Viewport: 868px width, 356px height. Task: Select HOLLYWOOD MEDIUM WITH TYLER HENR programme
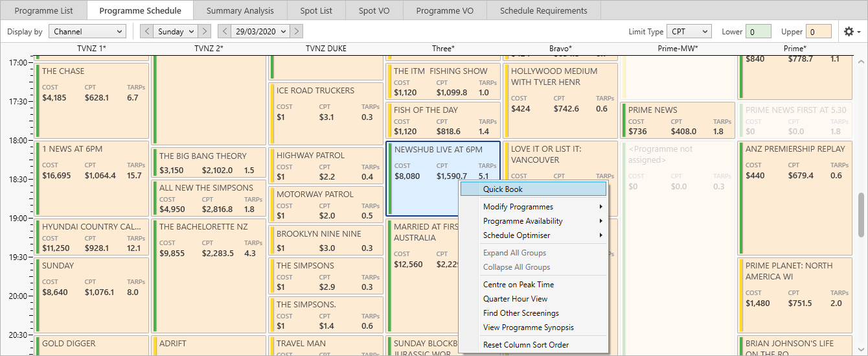point(560,100)
